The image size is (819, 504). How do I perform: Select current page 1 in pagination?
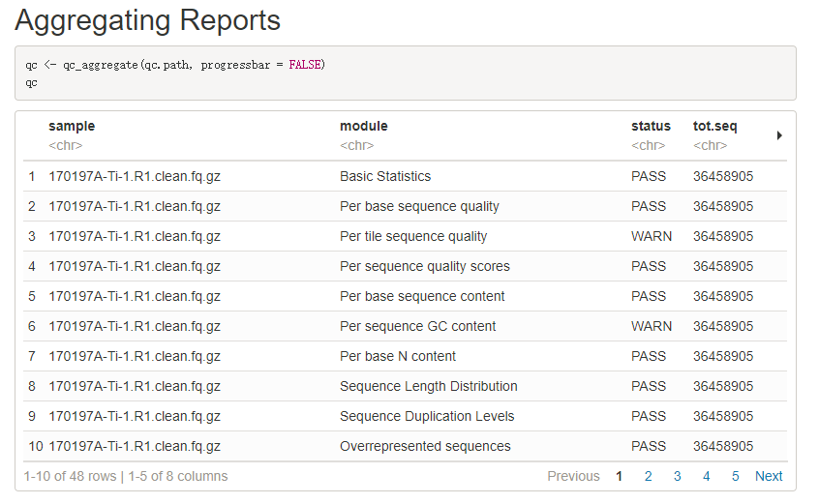[619, 476]
